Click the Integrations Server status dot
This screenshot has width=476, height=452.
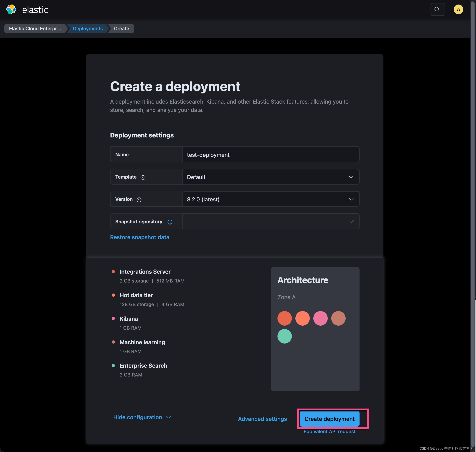(113, 271)
